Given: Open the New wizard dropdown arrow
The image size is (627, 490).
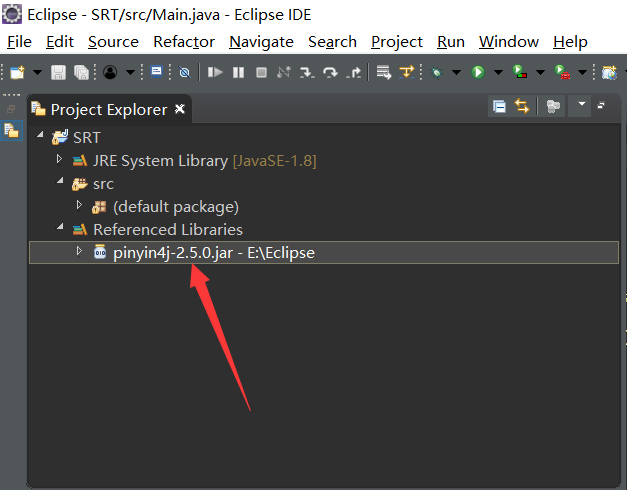Looking at the screenshot, I should pyautogui.click(x=37, y=72).
